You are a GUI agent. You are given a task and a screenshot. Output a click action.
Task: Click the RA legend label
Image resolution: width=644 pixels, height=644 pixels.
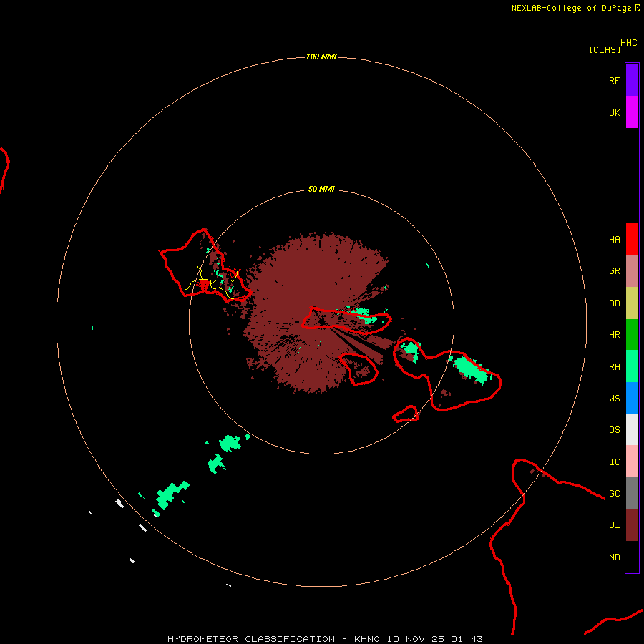pos(614,367)
